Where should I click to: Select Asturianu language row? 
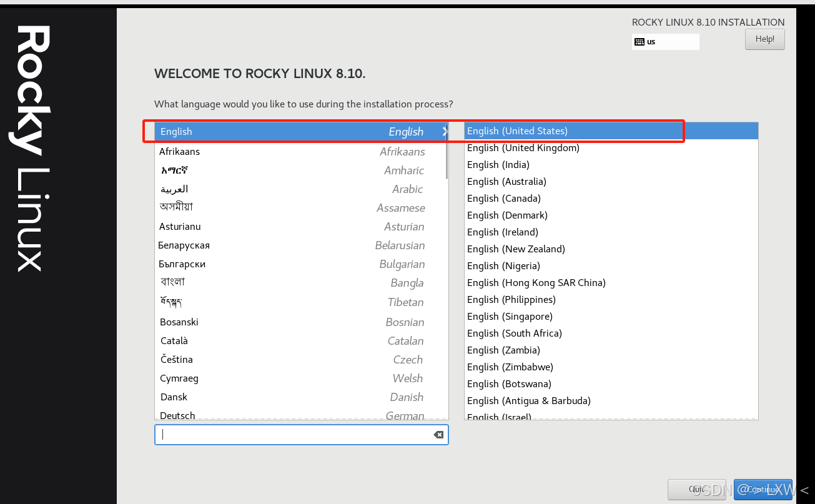301,227
